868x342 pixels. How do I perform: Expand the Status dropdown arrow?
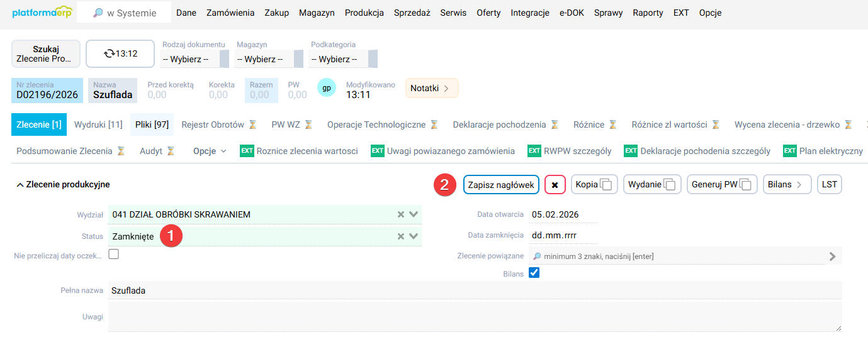(414, 236)
